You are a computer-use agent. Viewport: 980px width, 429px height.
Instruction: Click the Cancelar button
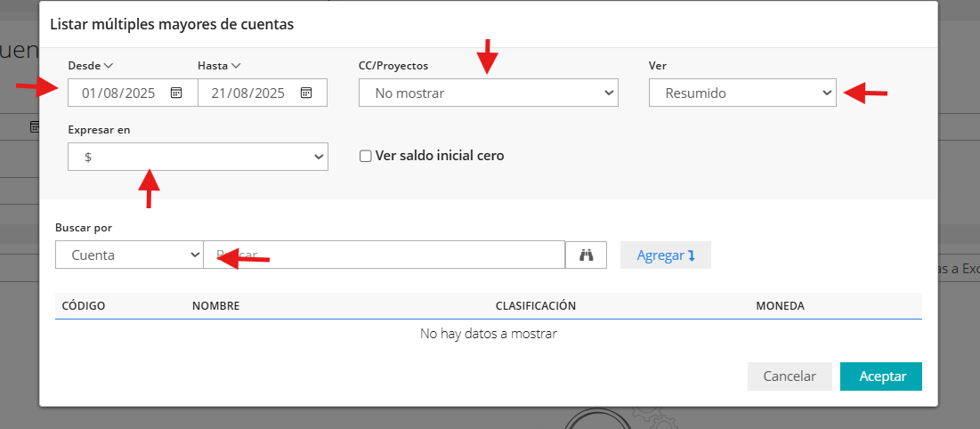tap(790, 376)
